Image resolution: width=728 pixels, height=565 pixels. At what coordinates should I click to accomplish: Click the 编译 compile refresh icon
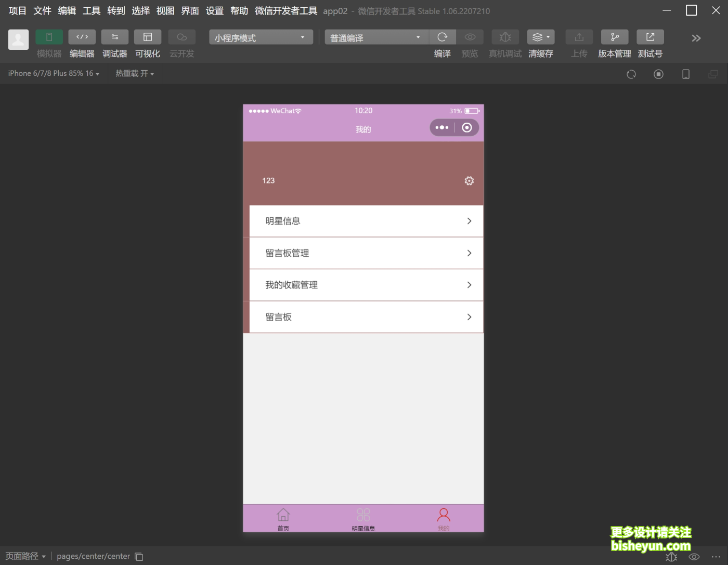pyautogui.click(x=442, y=37)
